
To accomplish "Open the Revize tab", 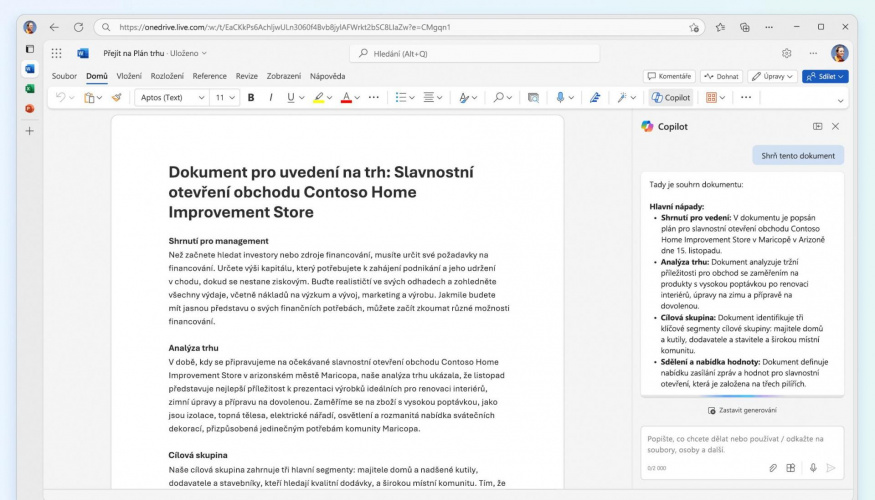I will point(246,76).
